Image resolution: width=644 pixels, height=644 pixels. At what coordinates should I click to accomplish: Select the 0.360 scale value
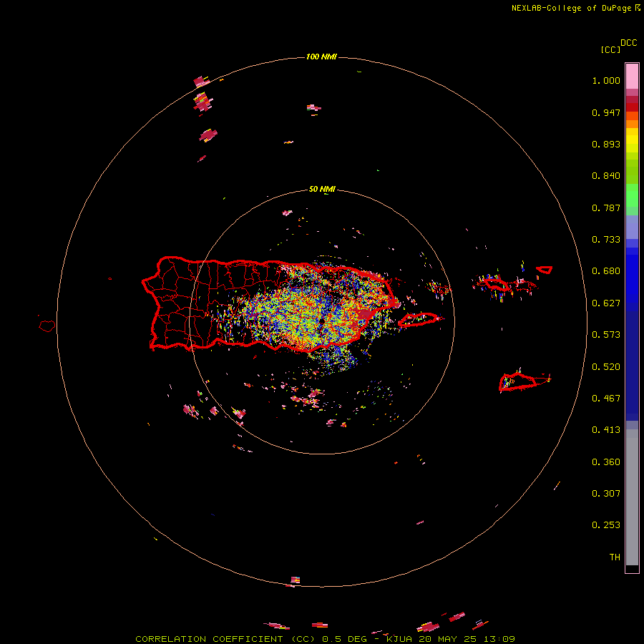pos(606,462)
